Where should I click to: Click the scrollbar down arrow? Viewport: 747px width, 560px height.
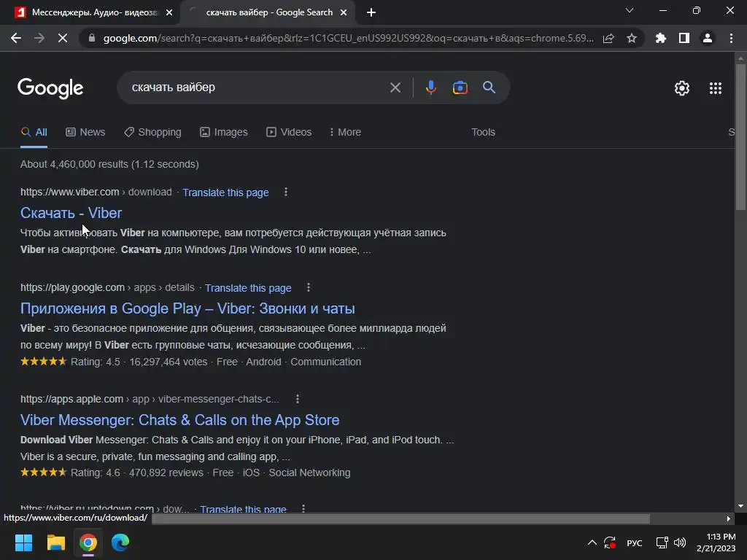click(740, 506)
